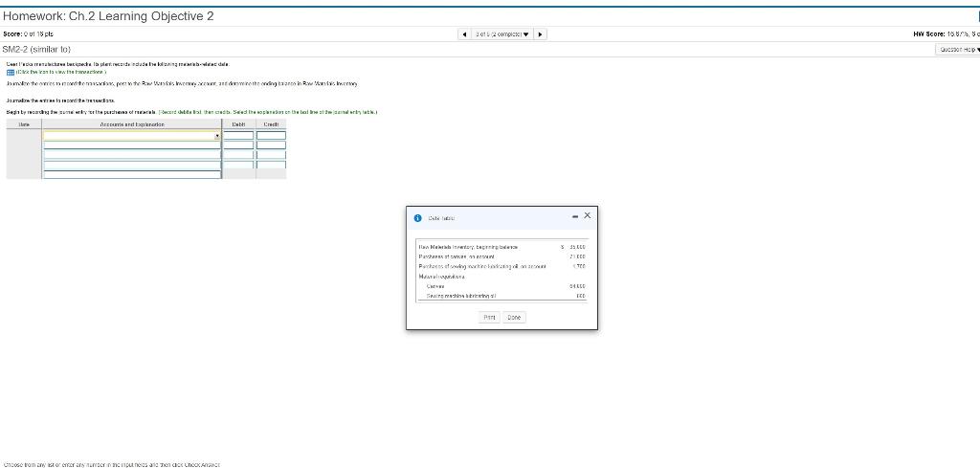Click the Date column header
Image resolution: width=980 pixels, height=468 pixels.
(24, 125)
